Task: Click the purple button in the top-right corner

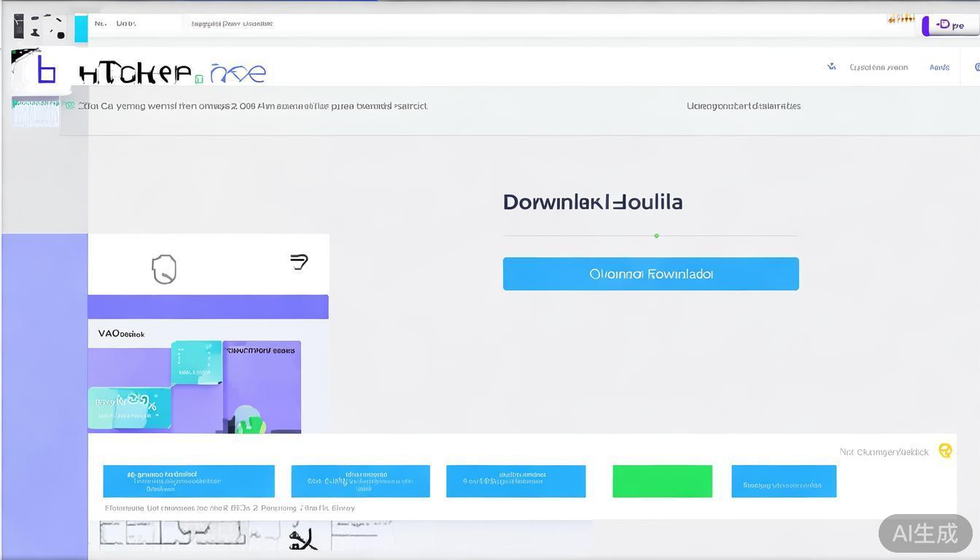Action: pyautogui.click(x=949, y=26)
